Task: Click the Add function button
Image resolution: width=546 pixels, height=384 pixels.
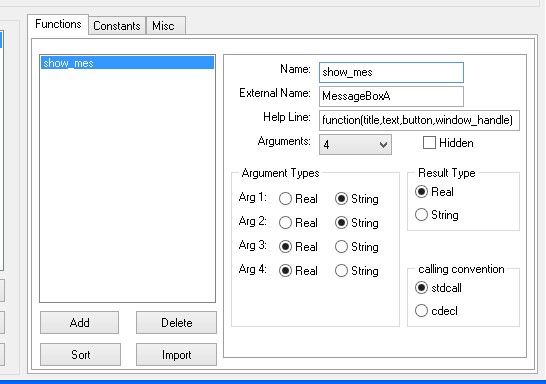Action: coord(79,323)
